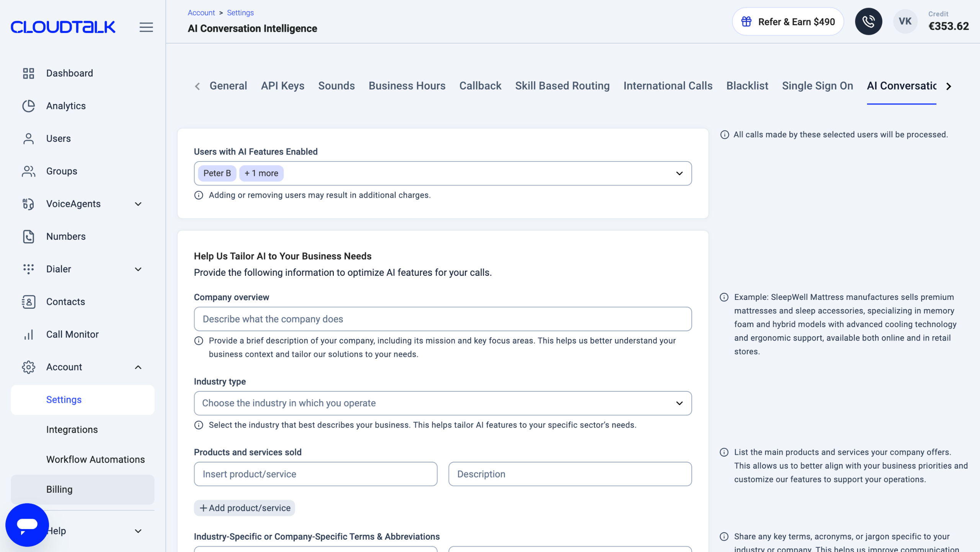Click the VK user avatar
The height and width of the screenshot is (552, 980).
[905, 21]
